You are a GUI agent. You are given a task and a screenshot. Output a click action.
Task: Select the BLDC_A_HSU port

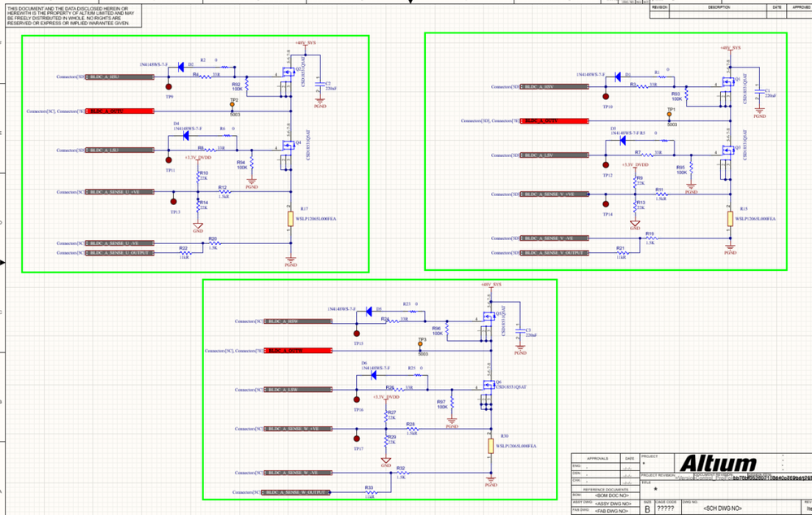coord(119,77)
